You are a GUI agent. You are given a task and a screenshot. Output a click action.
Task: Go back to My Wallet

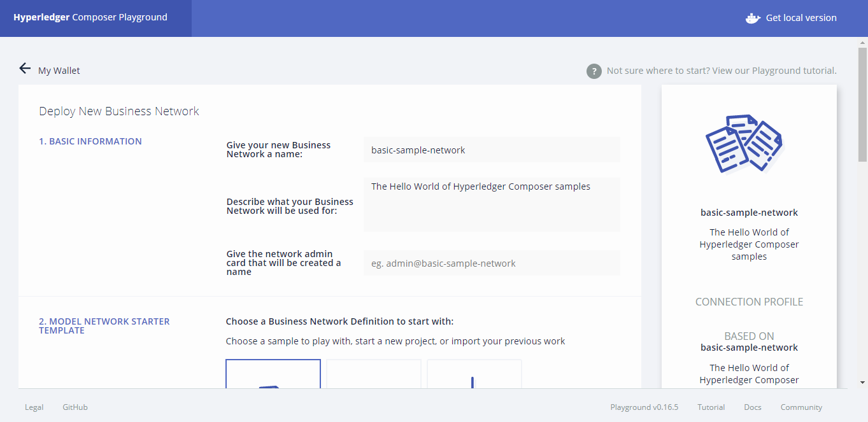[59, 71]
